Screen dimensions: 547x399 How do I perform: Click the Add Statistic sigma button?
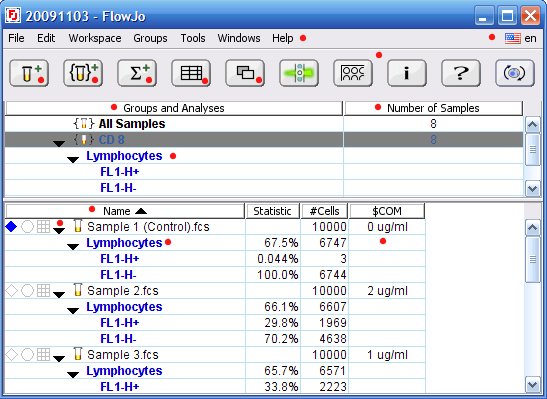(x=137, y=73)
